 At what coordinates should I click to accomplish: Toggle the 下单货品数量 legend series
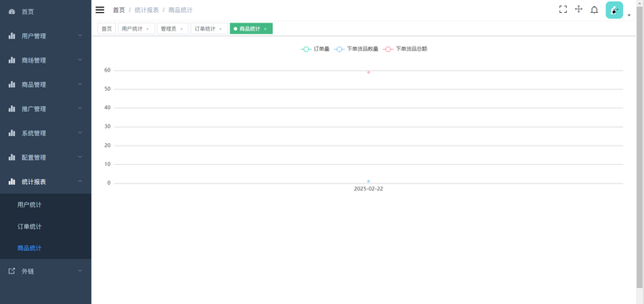[356, 49]
